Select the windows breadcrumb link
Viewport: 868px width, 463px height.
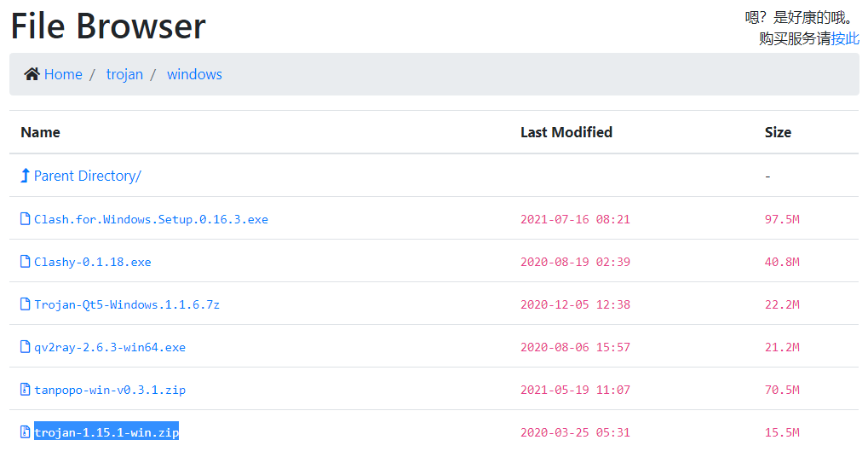point(194,74)
